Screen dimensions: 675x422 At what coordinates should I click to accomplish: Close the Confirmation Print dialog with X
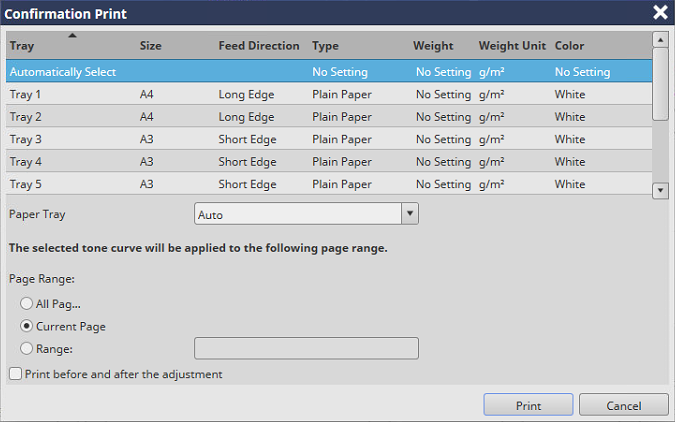[660, 13]
